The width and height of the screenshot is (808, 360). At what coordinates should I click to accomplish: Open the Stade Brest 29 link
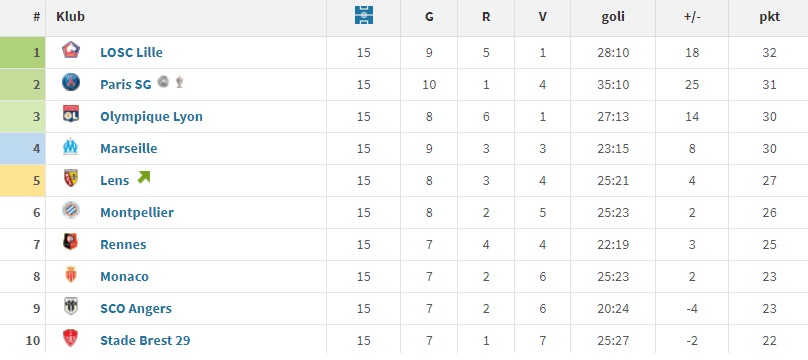tap(145, 340)
